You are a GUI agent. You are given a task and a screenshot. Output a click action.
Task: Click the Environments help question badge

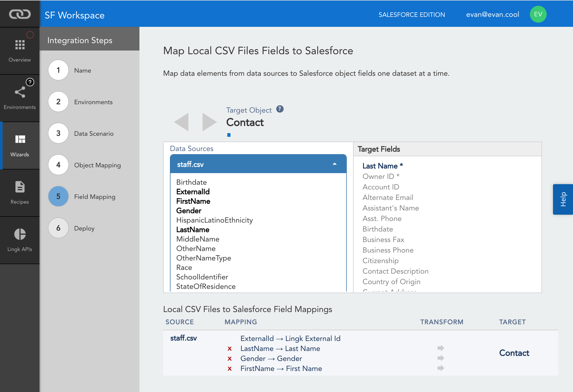[30, 82]
